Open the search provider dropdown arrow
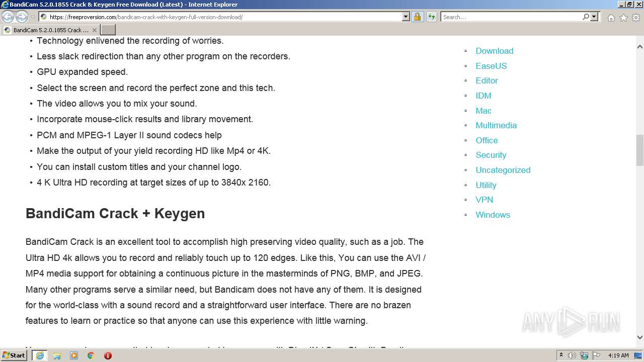644x362 pixels. pos(594,17)
